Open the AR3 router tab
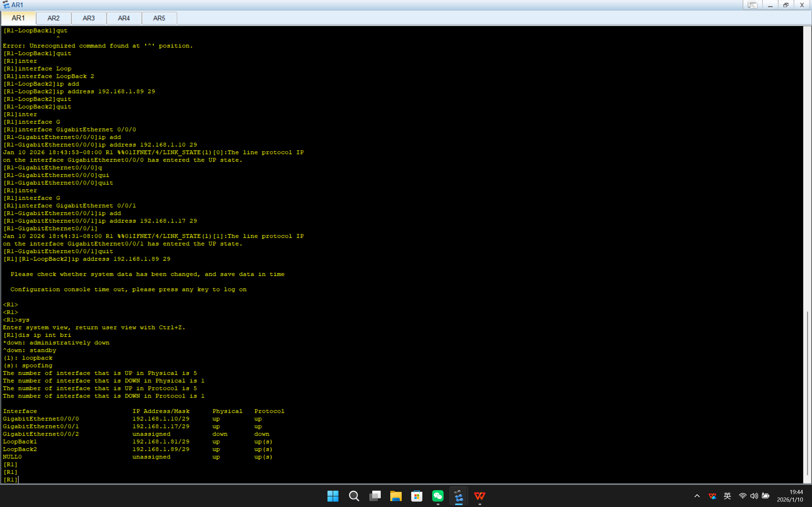Viewport: 812px width, 507px height. [x=89, y=18]
